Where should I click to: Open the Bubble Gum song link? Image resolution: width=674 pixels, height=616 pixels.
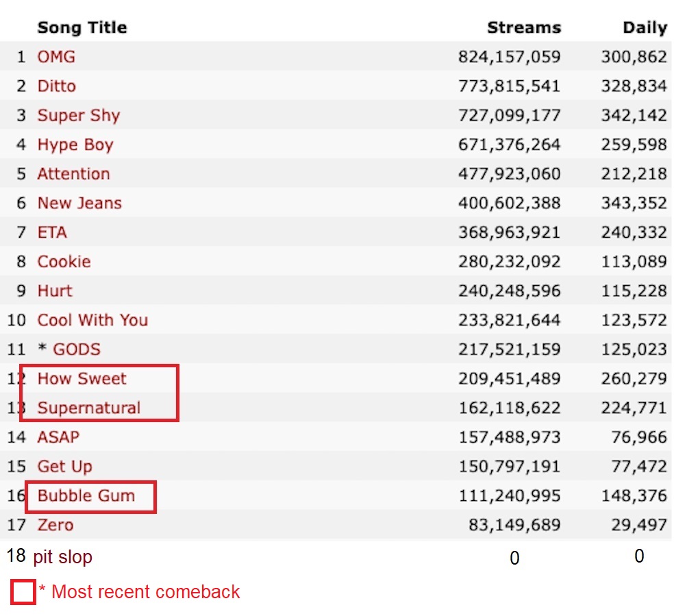86,495
